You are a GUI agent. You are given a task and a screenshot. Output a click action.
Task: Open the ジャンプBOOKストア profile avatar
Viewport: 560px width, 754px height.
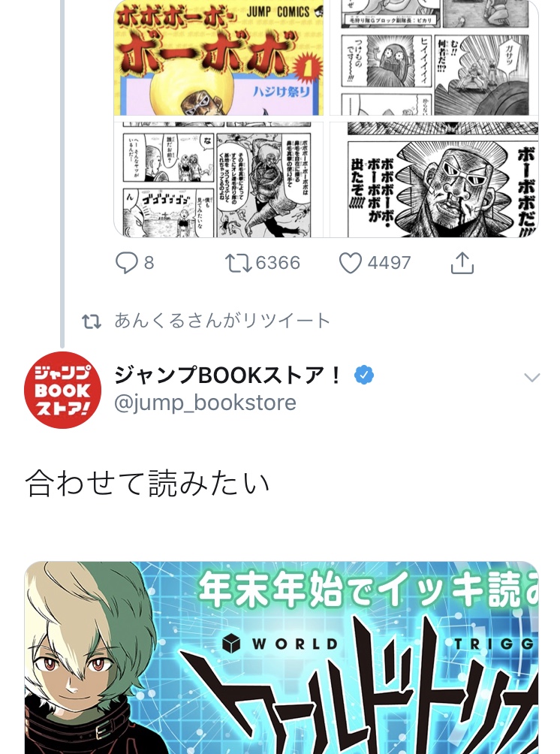[x=62, y=390]
